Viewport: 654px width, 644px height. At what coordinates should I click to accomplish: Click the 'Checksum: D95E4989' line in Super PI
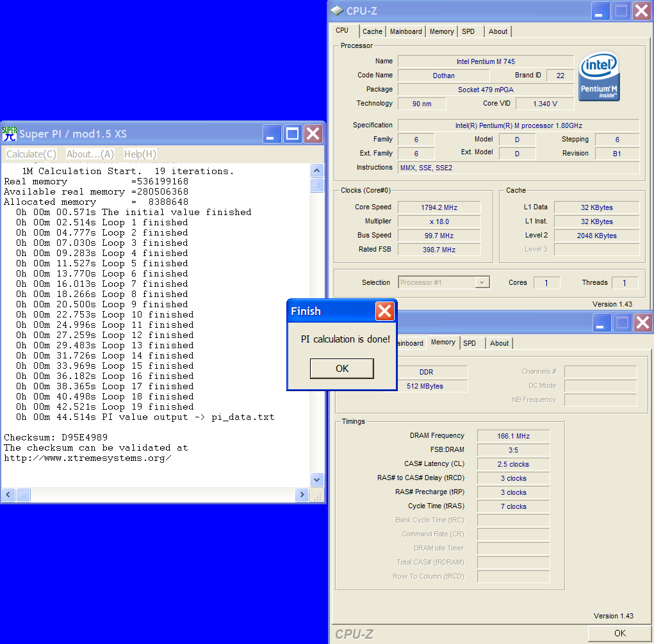click(x=56, y=437)
